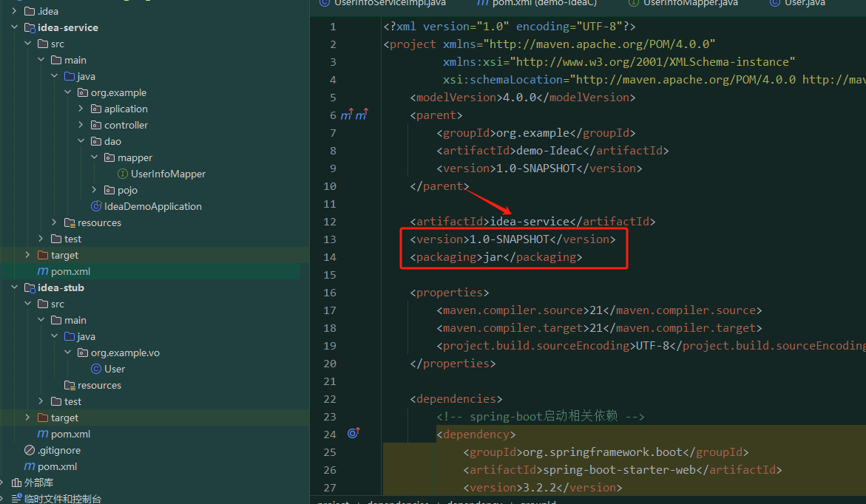Click the external libraries icon
The image size is (866, 504).
click(x=16, y=483)
